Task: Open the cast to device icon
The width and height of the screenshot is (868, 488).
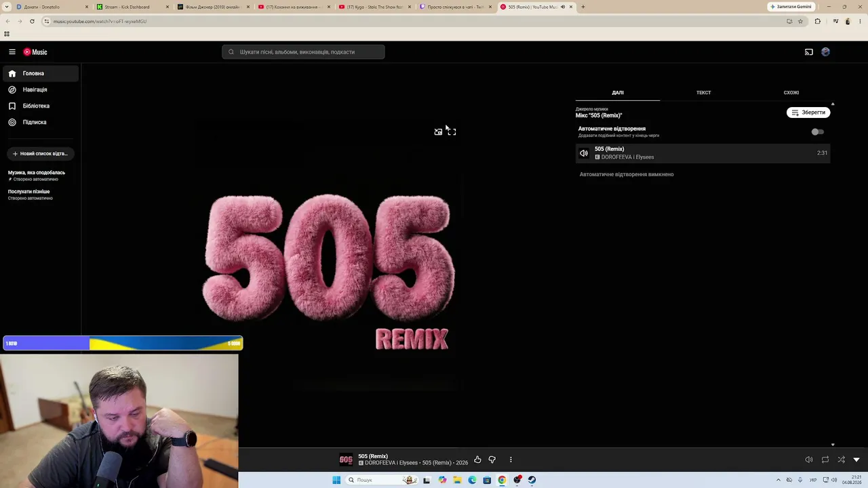Action: pos(809,52)
